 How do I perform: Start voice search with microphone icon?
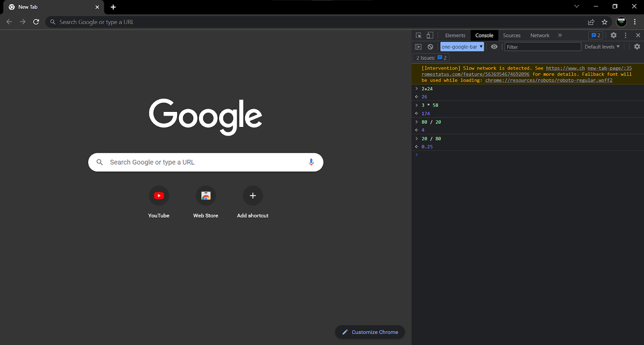311,162
